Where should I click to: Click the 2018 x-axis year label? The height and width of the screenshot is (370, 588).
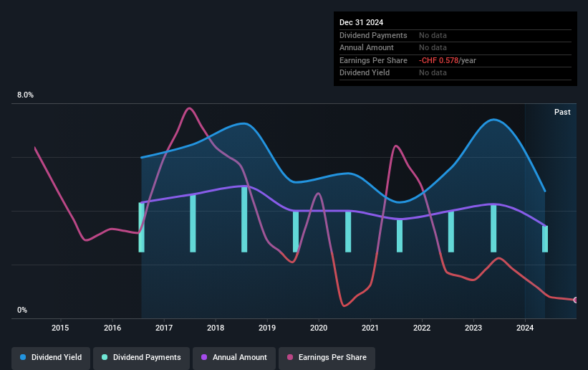216,328
